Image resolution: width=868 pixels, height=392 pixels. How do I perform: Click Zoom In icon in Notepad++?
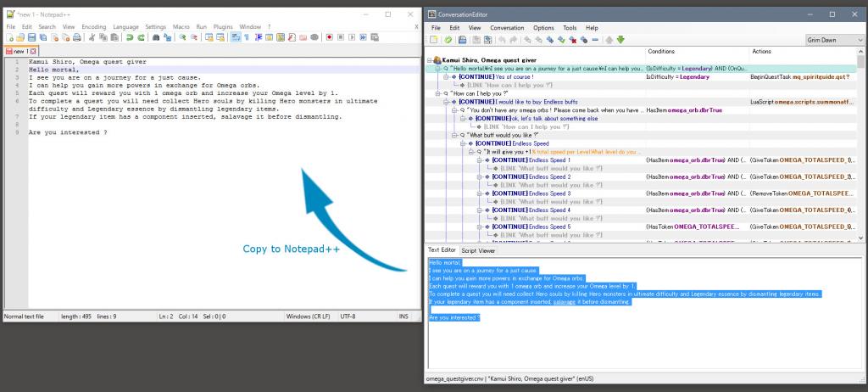click(182, 37)
